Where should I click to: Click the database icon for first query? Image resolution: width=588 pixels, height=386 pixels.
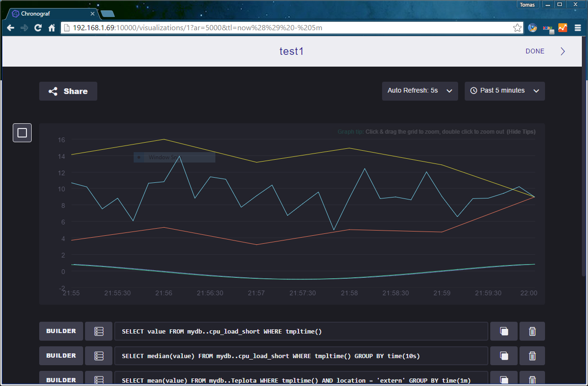(99, 331)
